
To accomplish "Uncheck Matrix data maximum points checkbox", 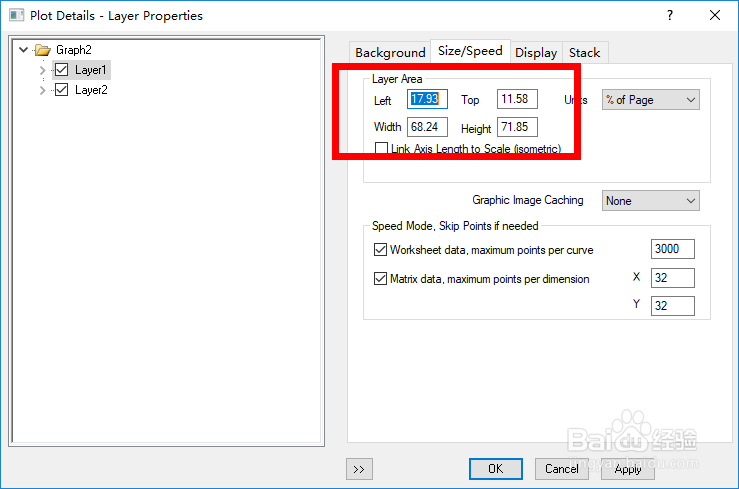I will tap(380, 279).
